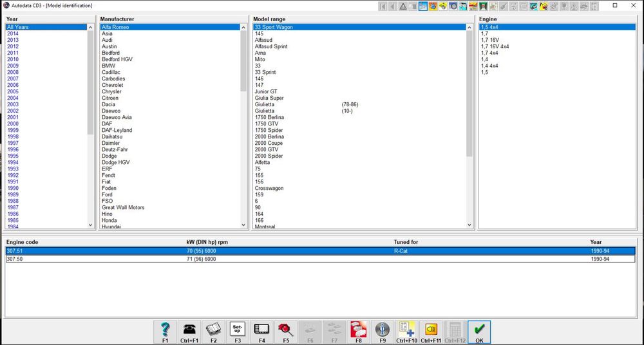
Task: Select Giulia Super in Model range list
Action: click(x=269, y=98)
